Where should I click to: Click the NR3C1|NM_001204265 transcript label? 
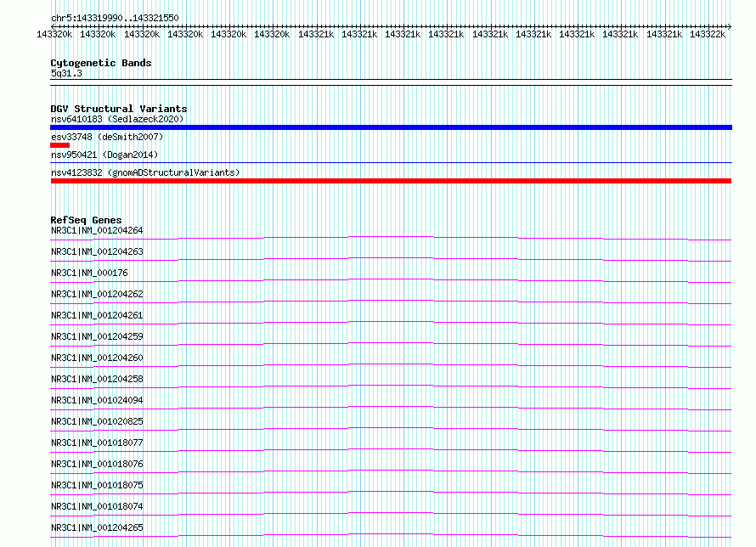(x=97, y=527)
